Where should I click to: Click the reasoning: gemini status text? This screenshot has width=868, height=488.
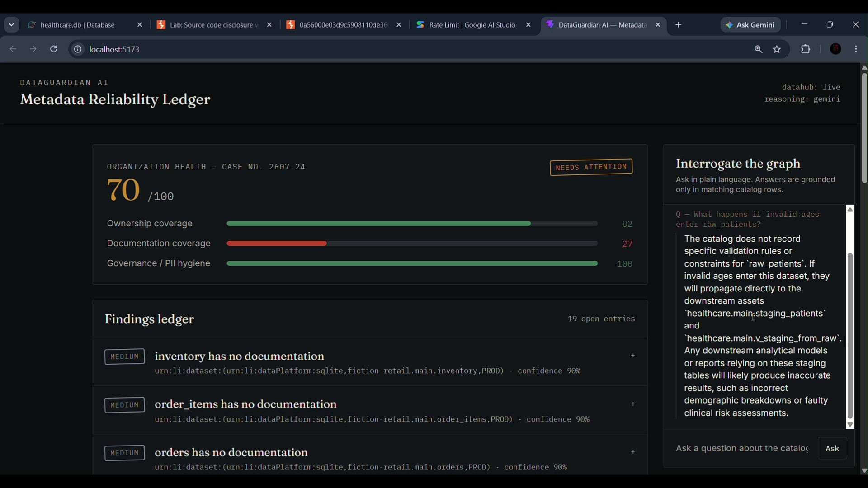click(802, 99)
